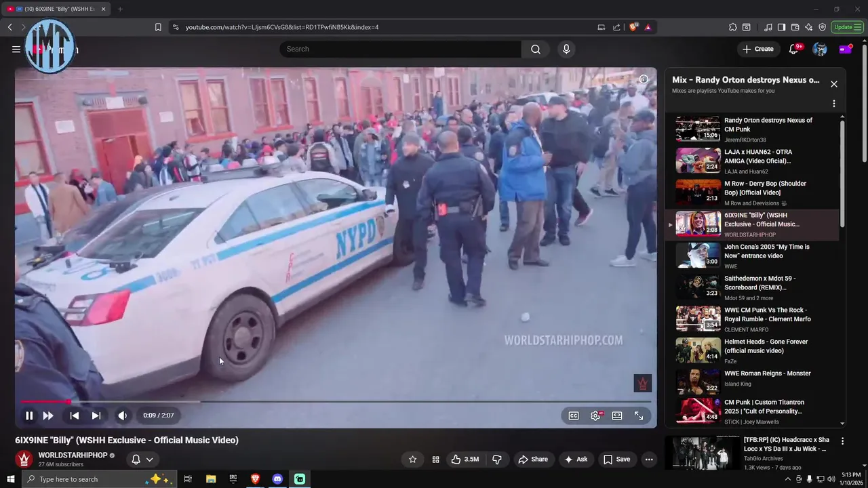The height and width of the screenshot is (488, 868).
Task: Enter fullscreen mode on the video
Action: (639, 415)
